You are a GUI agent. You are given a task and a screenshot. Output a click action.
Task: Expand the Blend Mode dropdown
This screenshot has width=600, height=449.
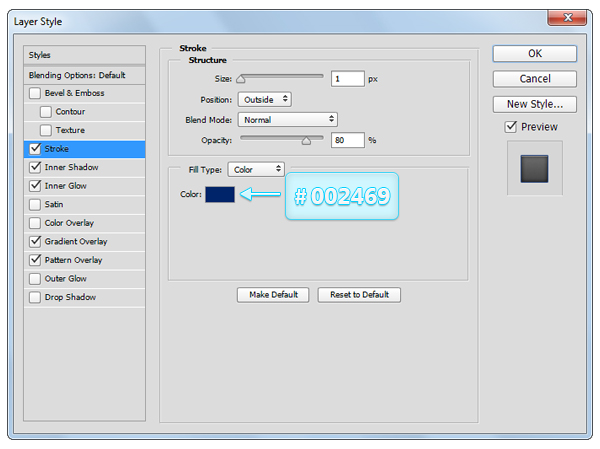[287, 119]
